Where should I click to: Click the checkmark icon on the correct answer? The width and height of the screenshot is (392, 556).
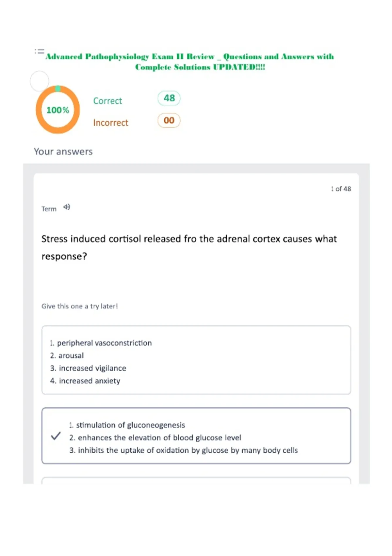pos(56,436)
